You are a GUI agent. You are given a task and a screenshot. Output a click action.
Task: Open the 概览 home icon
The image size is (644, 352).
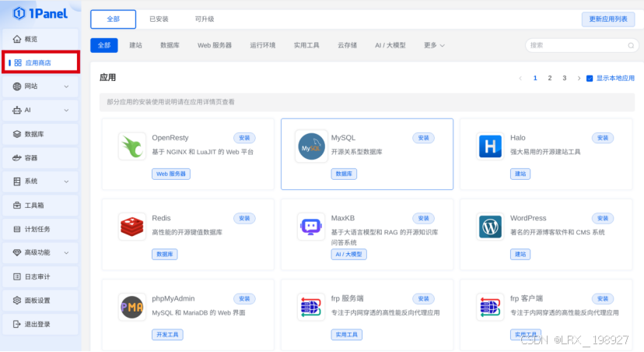coord(17,39)
